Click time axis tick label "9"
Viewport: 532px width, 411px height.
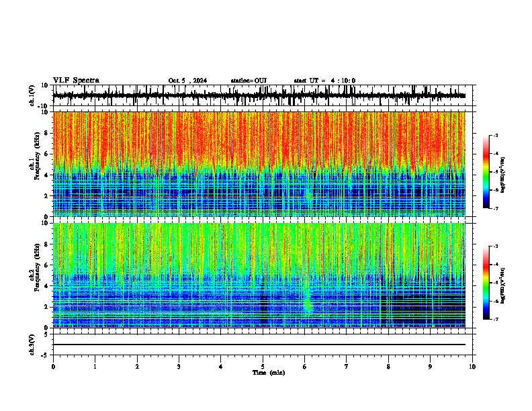tap(430, 367)
